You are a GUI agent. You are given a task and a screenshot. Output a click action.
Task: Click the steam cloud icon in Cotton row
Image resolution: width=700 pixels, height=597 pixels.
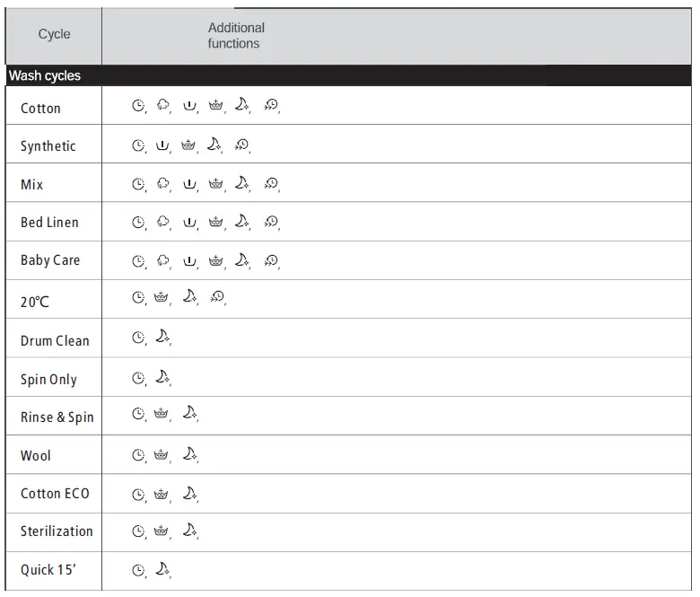tap(162, 106)
